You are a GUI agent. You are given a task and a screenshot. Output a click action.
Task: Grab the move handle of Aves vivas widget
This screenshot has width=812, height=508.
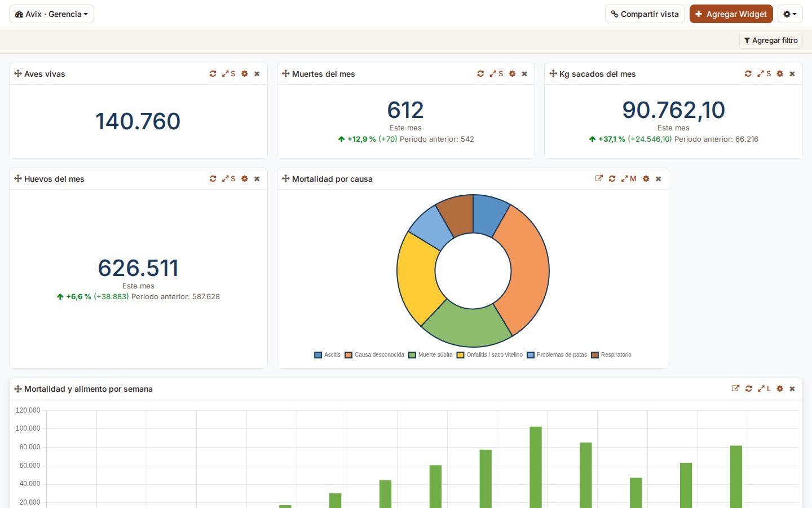tap(18, 74)
